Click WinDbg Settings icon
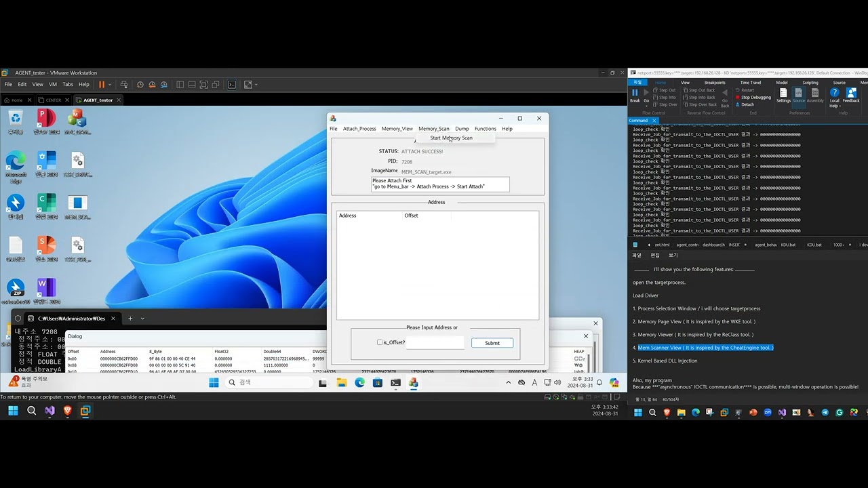This screenshot has height=488, width=868. click(x=783, y=95)
